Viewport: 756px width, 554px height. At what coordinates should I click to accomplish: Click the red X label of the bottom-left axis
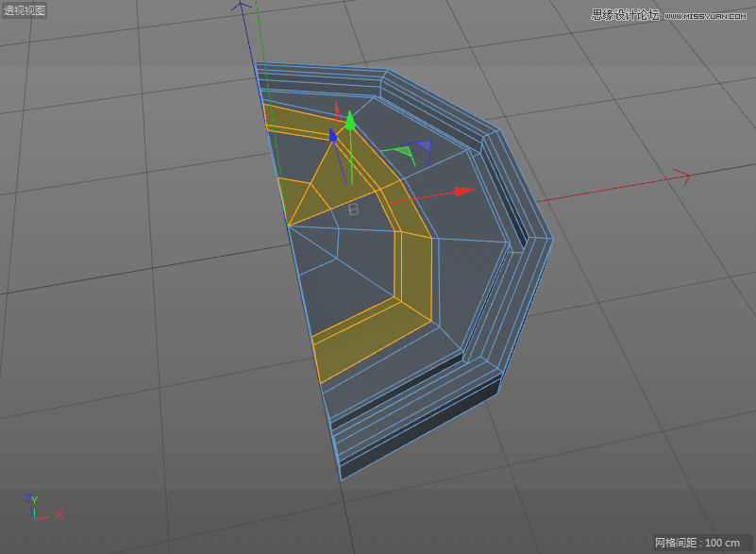pos(59,514)
